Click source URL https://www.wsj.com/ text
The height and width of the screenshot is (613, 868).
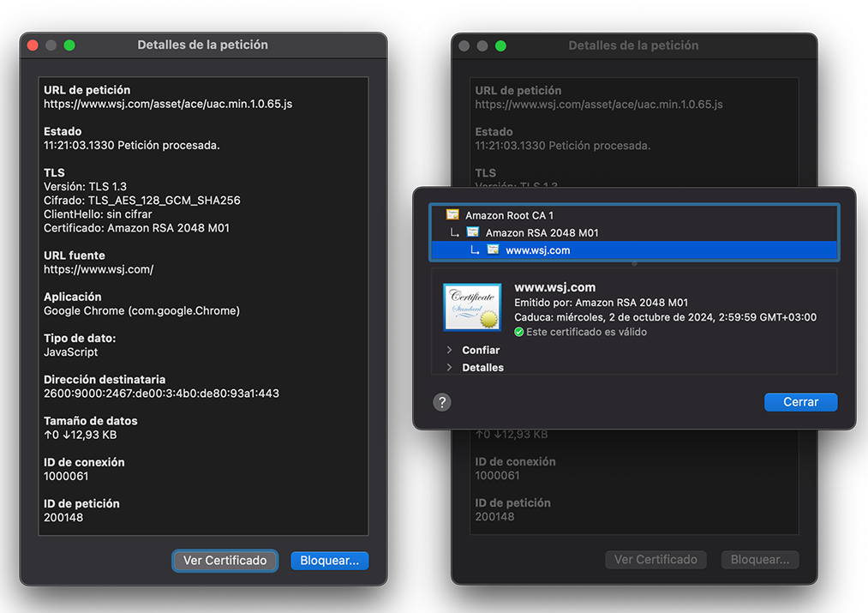pyautogui.click(x=99, y=270)
